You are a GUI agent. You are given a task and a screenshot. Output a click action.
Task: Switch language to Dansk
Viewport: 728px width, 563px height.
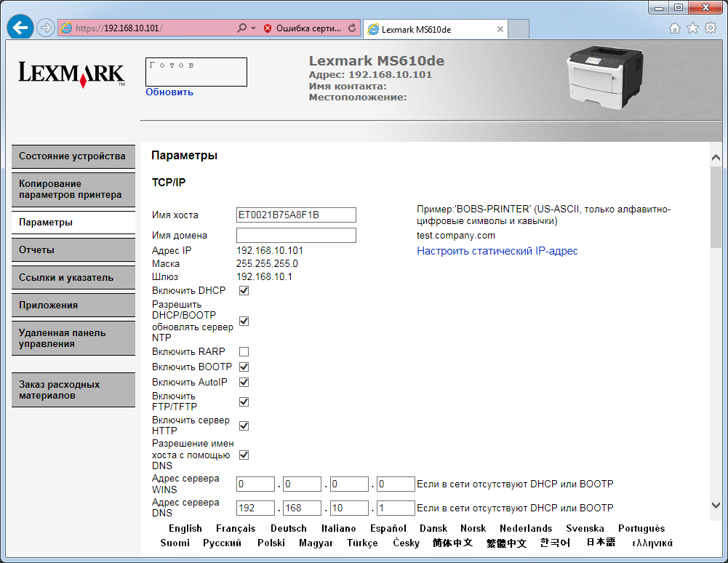[x=433, y=529]
